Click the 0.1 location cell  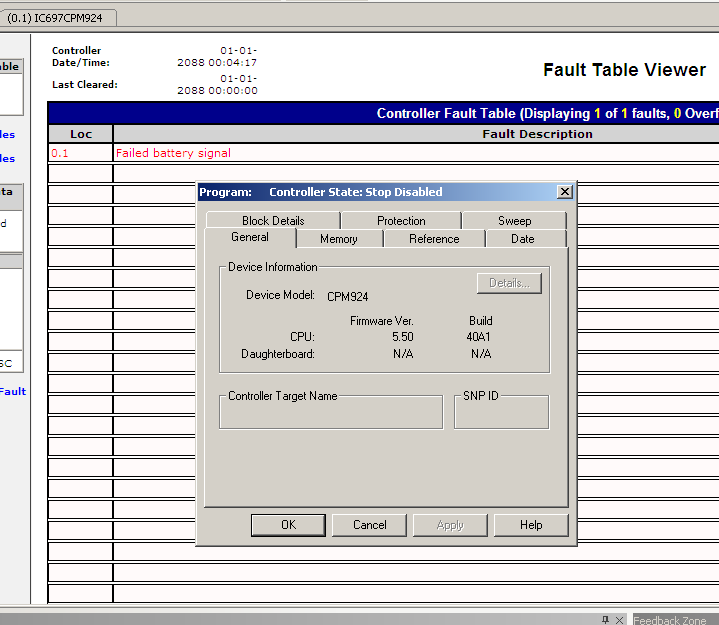click(x=61, y=153)
